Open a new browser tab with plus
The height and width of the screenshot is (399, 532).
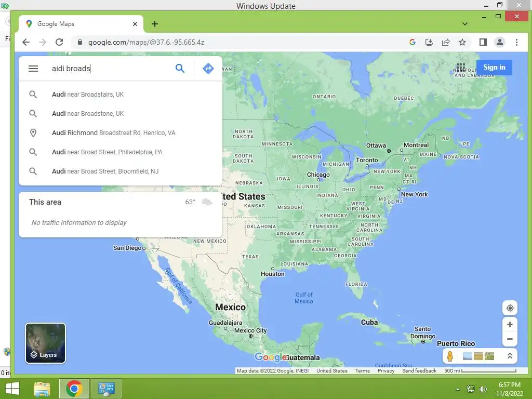(155, 24)
